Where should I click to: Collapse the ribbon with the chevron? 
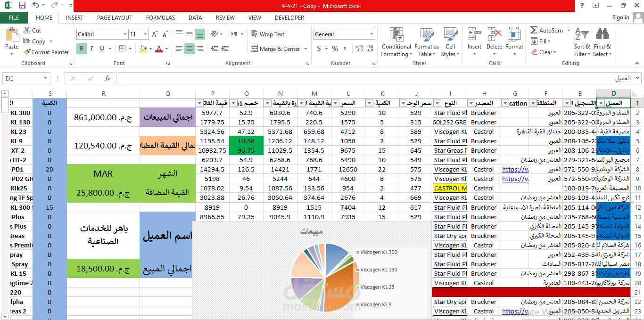click(x=636, y=63)
